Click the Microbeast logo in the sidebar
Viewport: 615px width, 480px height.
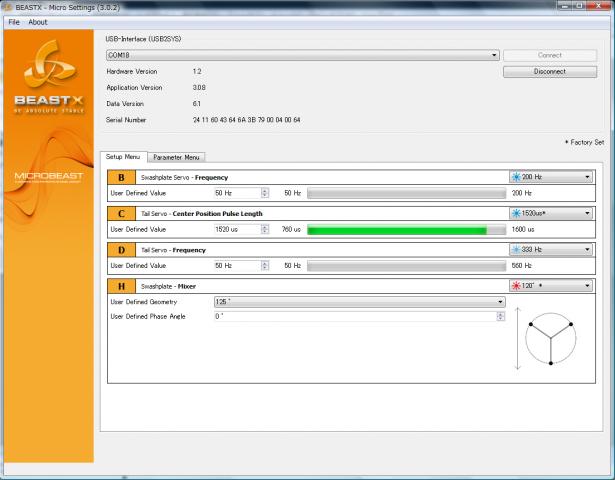pyautogui.click(x=49, y=176)
